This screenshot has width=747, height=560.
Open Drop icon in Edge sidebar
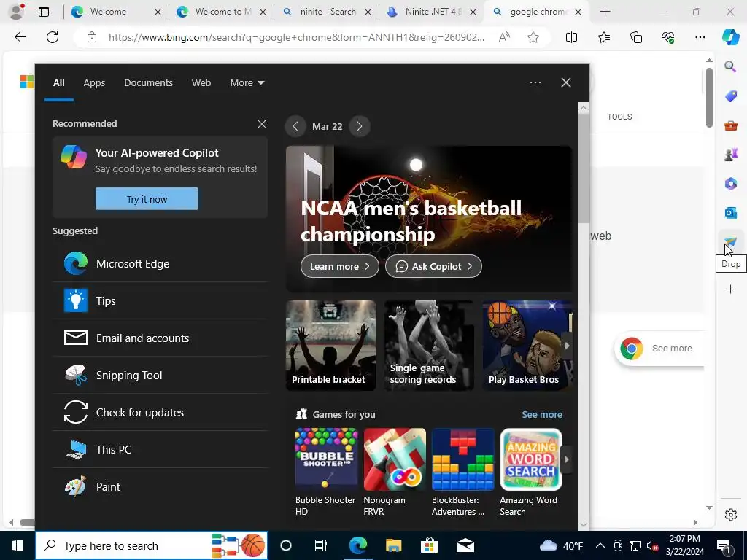point(730,242)
